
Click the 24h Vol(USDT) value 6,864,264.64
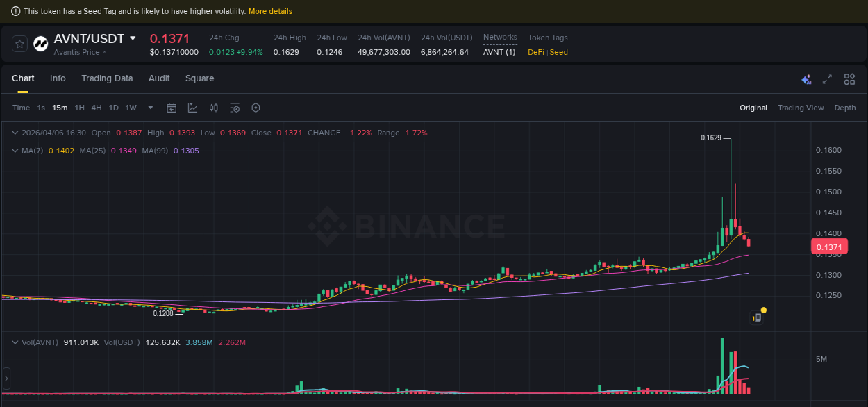point(444,52)
